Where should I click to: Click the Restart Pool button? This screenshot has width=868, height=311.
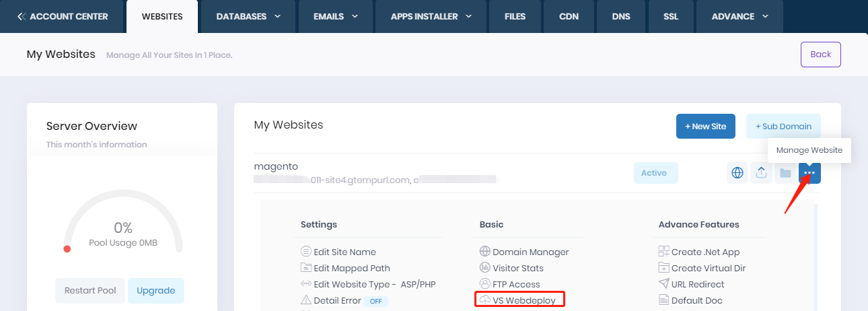(90, 291)
